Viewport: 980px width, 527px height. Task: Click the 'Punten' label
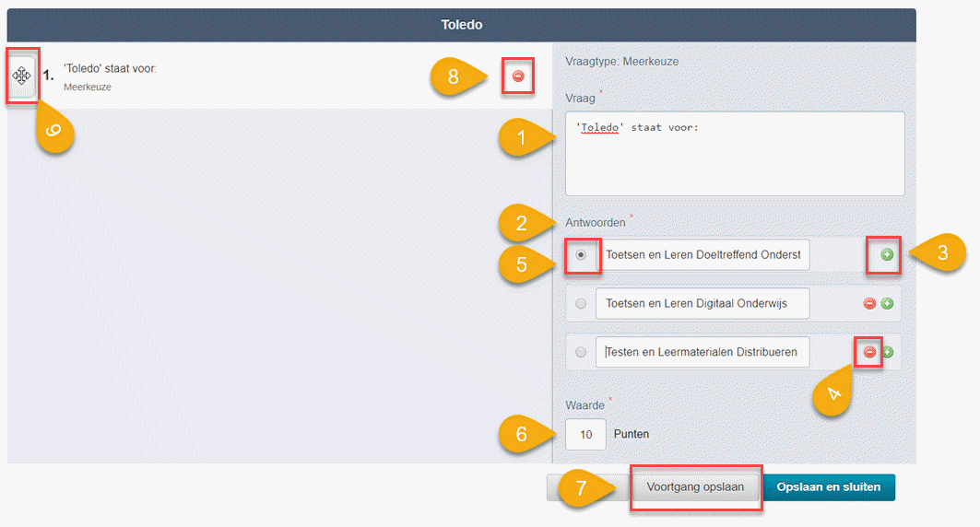pos(632,434)
